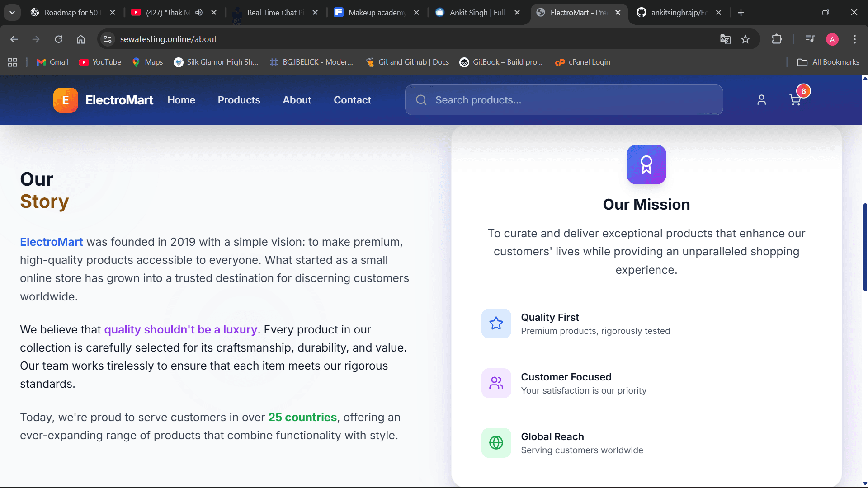The image size is (868, 488).
Task: Open the shopping cart icon
Action: tap(795, 100)
